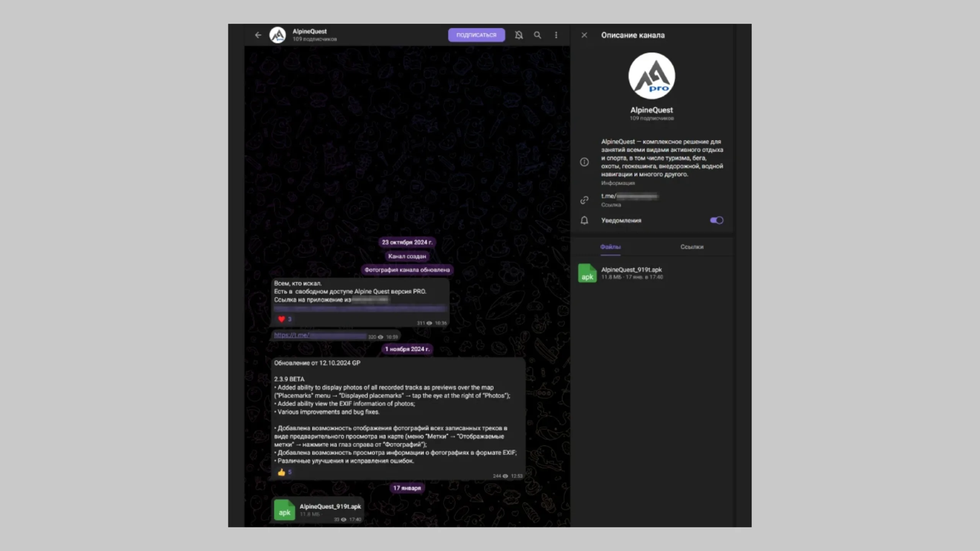This screenshot has height=551, width=980.
Task: Click message text Всем, кто искал.
Action: (298, 284)
